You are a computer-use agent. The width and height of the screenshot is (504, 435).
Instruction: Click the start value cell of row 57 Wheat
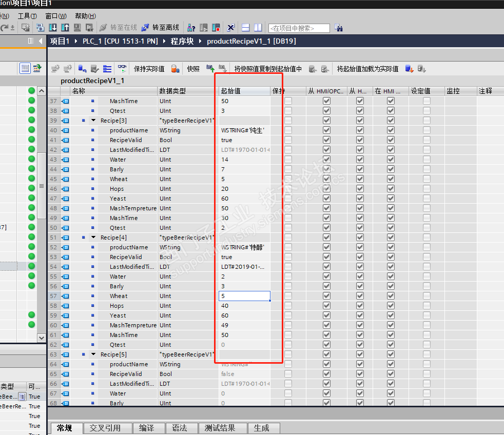click(x=245, y=296)
